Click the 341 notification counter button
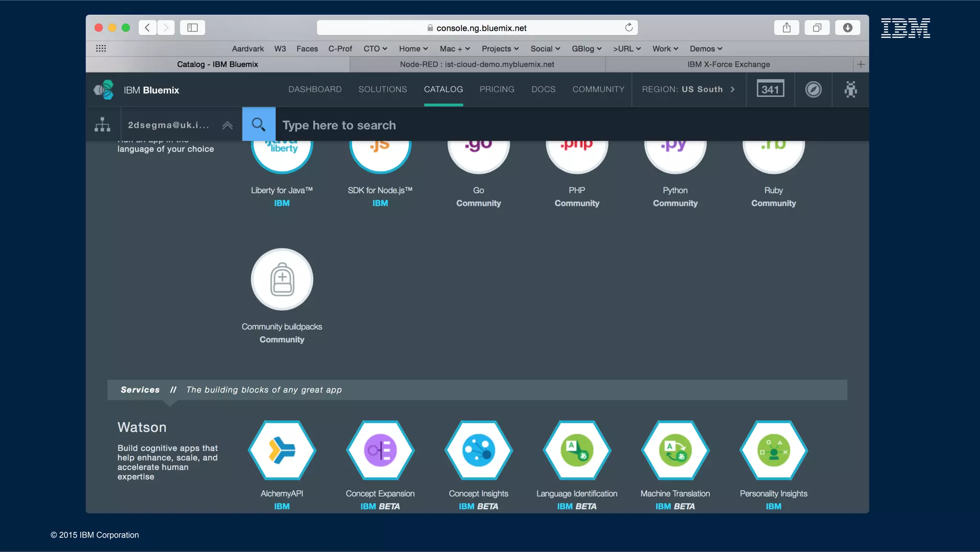 (770, 90)
